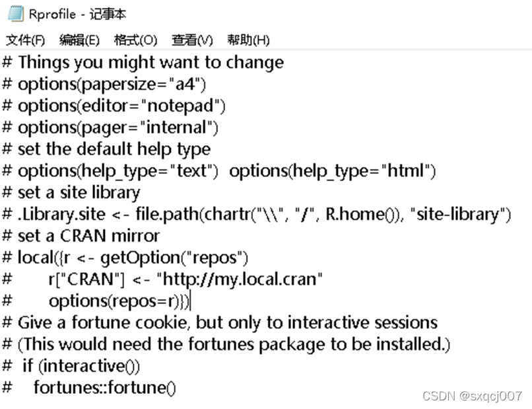Open the 帮助(H) menu
The image size is (532, 409).
coord(248,40)
